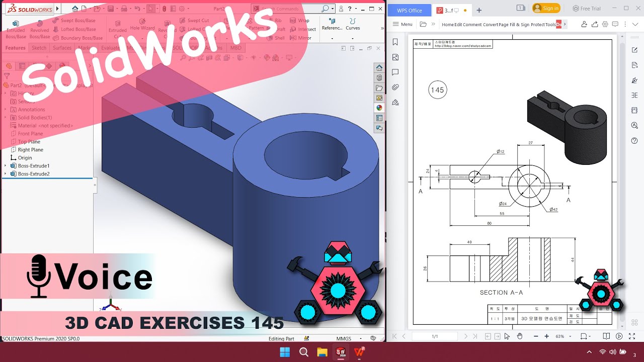644x362 pixels.
Task: Open File Explorer from the taskbar
Action: pyautogui.click(x=322, y=352)
